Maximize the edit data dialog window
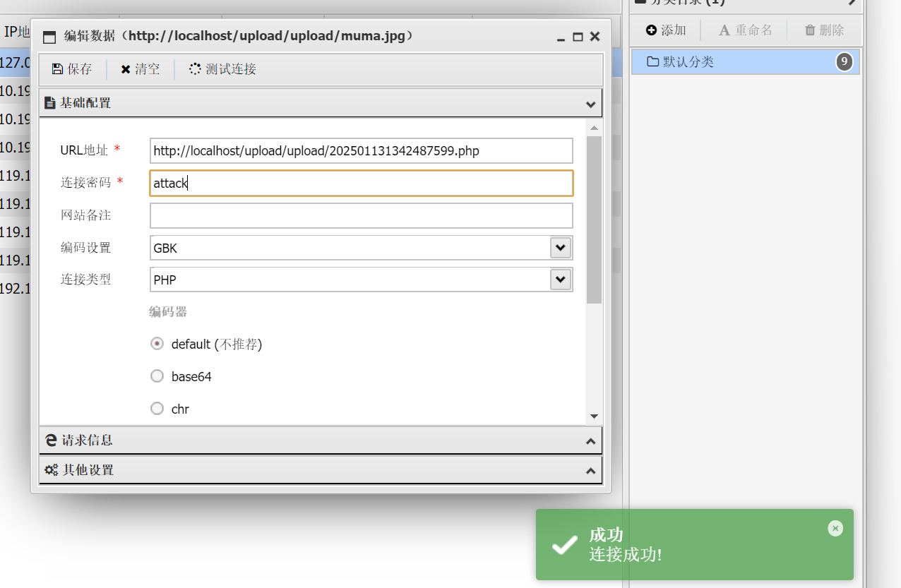Image resolution: width=901 pixels, height=588 pixels. tap(578, 37)
